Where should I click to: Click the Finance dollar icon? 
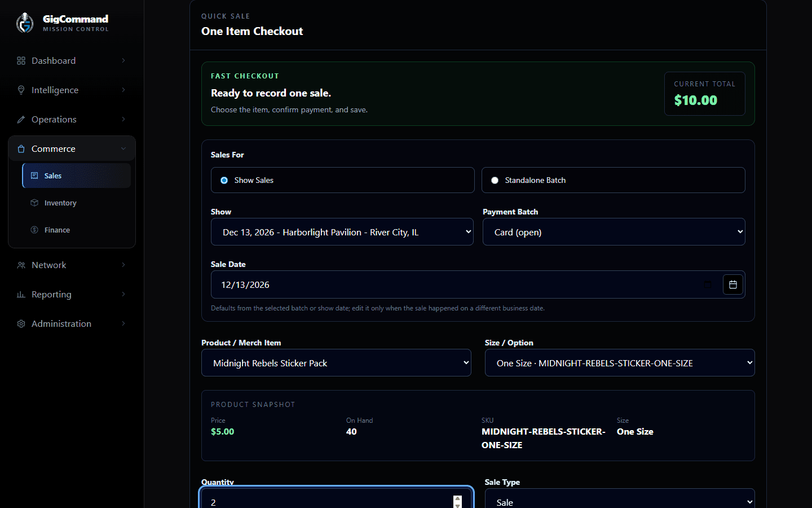click(34, 230)
